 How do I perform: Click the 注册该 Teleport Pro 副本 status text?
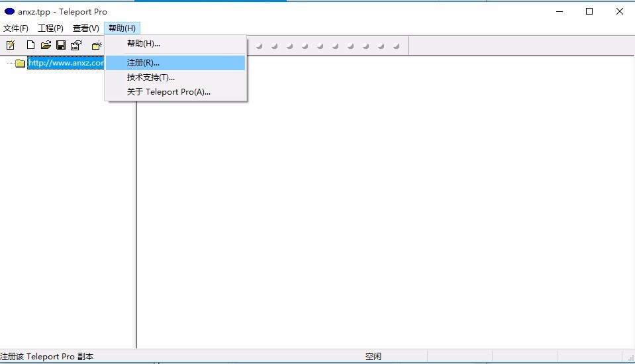click(46, 356)
